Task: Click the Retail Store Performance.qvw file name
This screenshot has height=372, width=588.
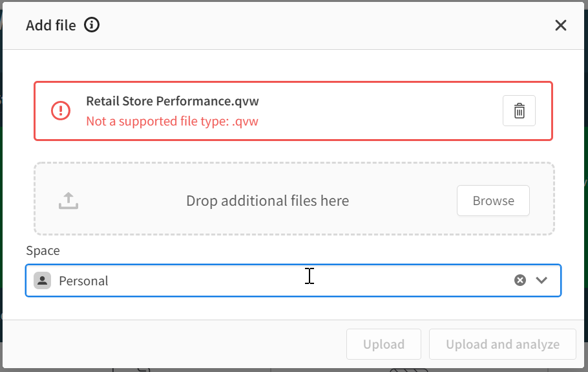Action: (x=173, y=101)
